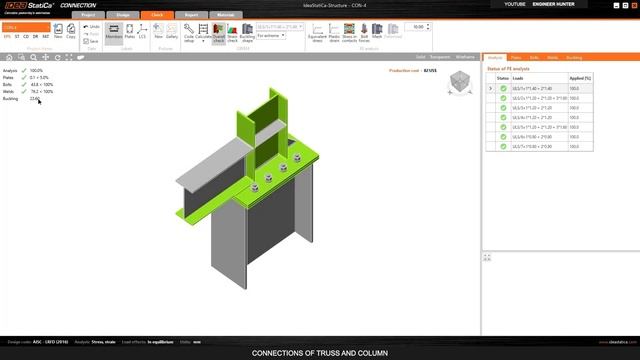Open the picture Gallery
Viewport: 640px width, 360px height.
(x=172, y=31)
